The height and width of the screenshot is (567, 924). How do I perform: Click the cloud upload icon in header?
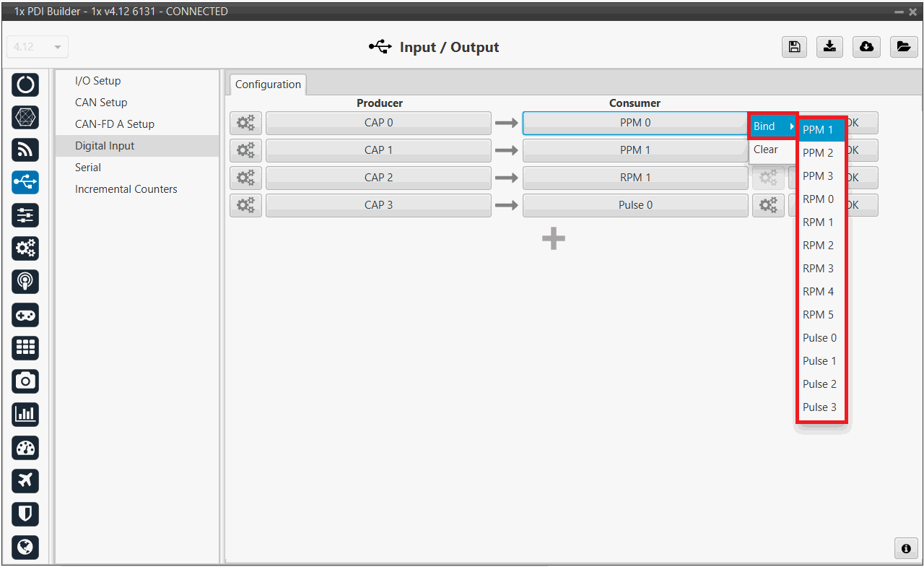coord(866,47)
